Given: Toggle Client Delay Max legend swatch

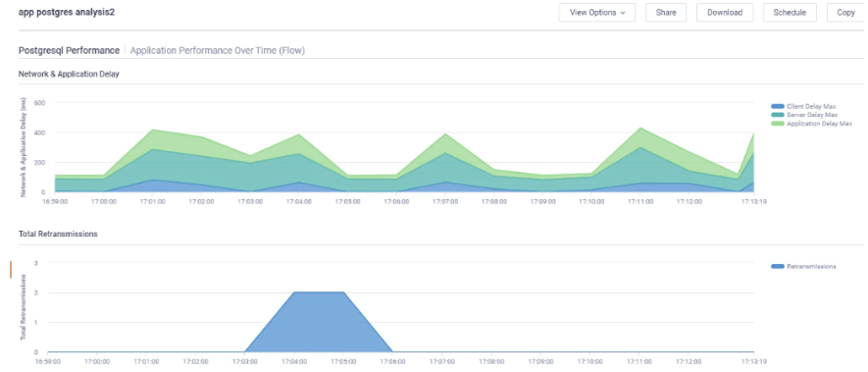Looking at the screenshot, I should 777,106.
